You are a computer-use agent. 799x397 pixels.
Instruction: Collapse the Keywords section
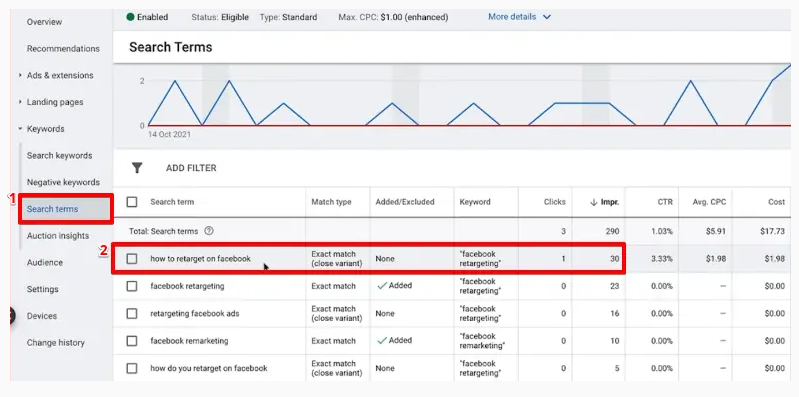tap(20, 129)
